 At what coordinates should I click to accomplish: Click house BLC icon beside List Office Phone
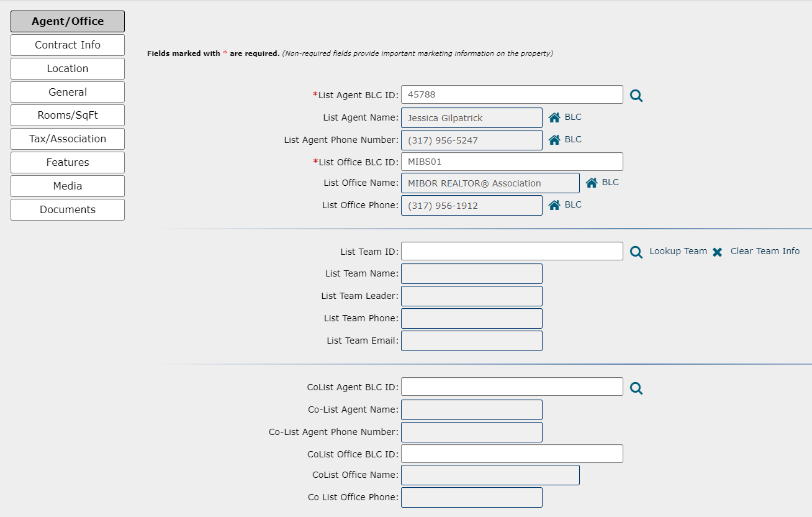554,205
